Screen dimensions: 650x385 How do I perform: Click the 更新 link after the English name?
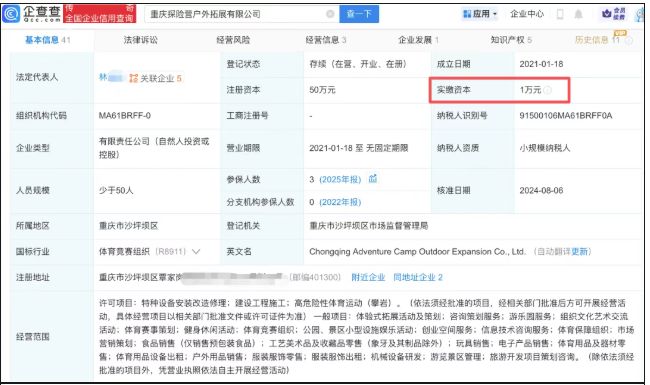580,252
